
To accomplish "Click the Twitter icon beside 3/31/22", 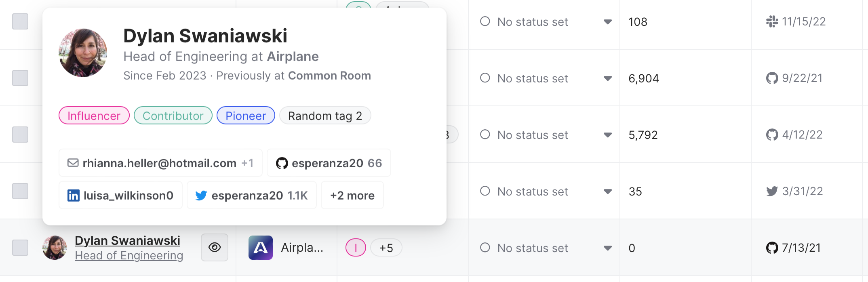I will pos(772,191).
